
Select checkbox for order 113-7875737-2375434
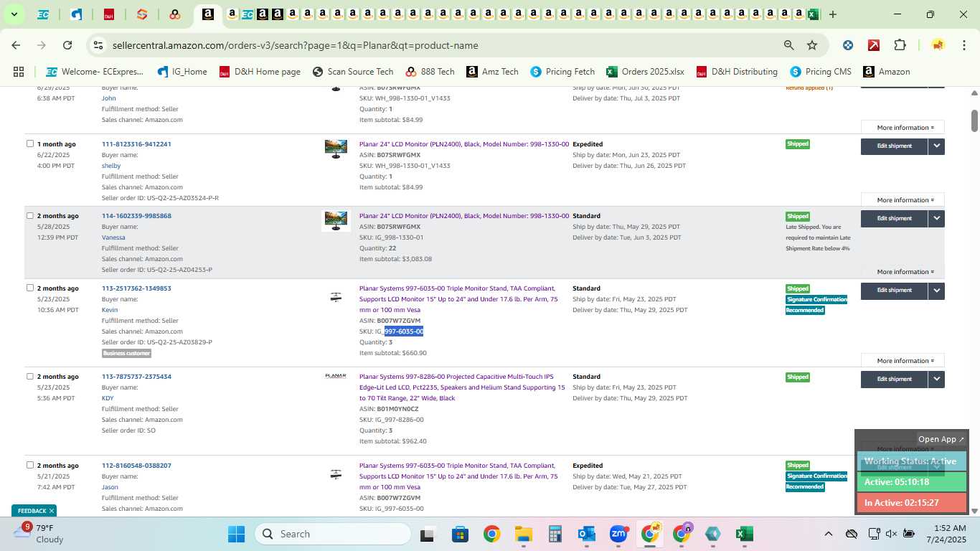click(30, 376)
